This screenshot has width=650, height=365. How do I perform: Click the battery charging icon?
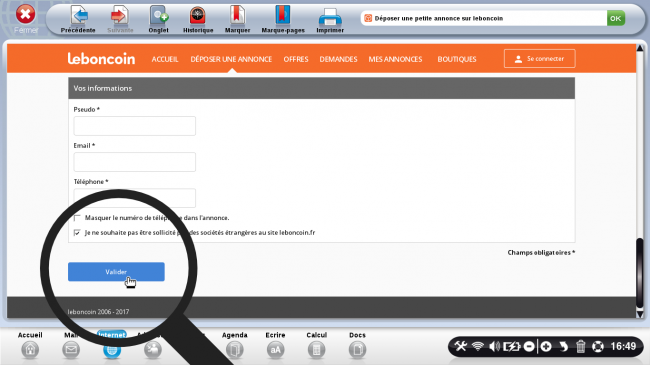[x=511, y=346]
